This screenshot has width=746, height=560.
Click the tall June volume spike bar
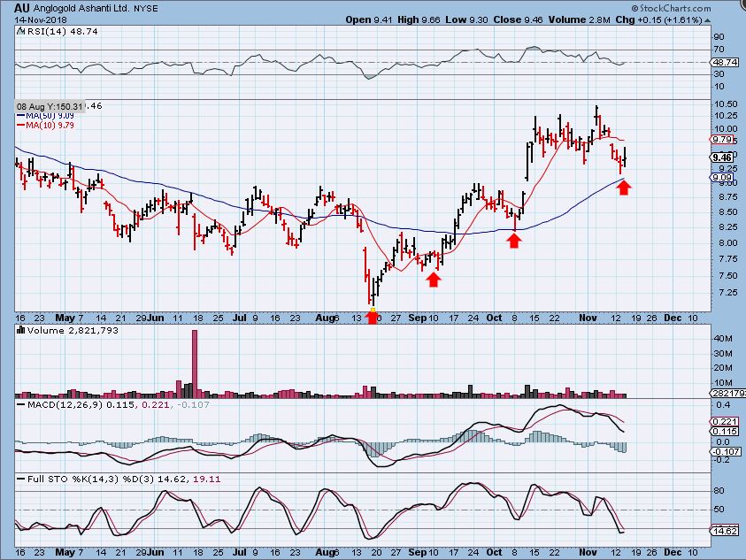click(195, 364)
